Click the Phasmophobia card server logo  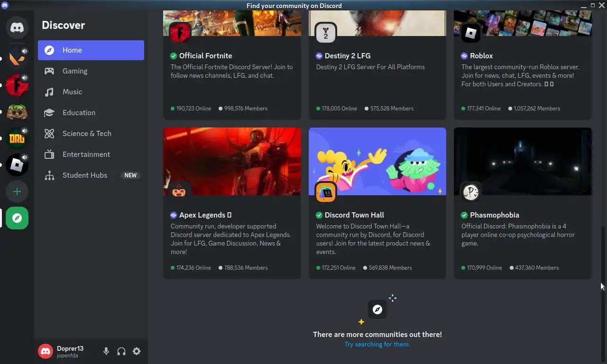[471, 192]
